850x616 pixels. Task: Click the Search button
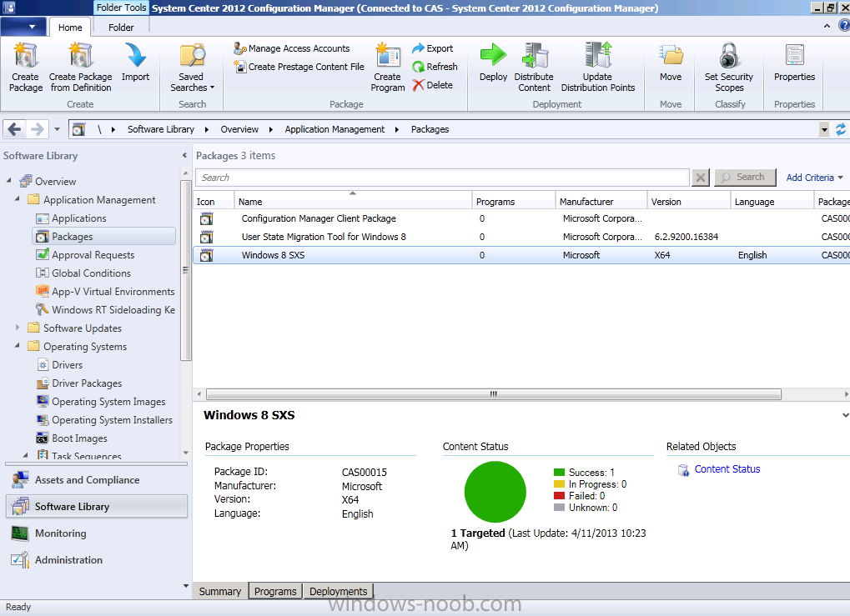point(745,178)
